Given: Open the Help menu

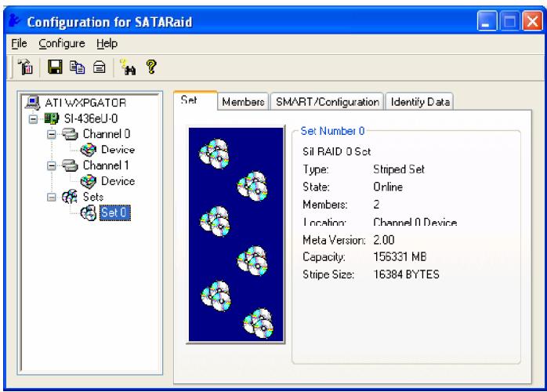Looking at the screenshot, I should 107,43.
